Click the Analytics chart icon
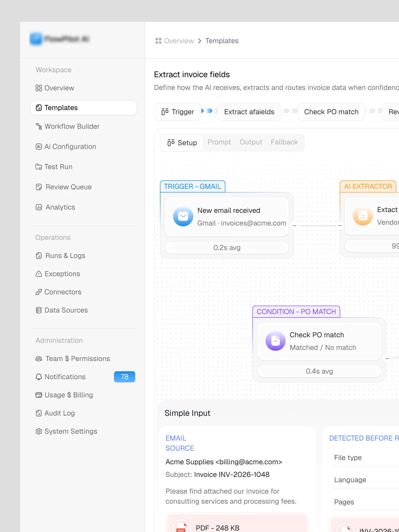The image size is (399, 532). tap(39, 207)
